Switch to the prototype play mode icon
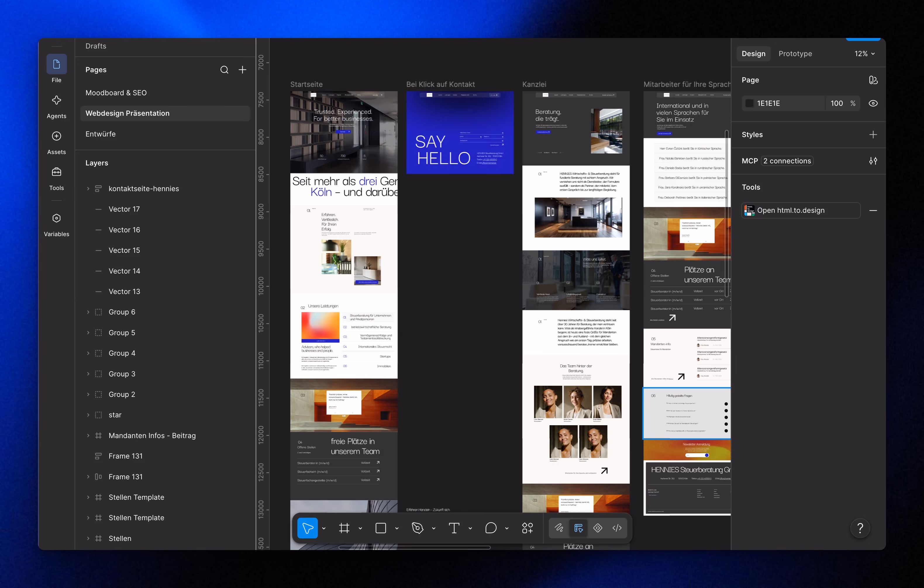The image size is (924, 588). (597, 528)
